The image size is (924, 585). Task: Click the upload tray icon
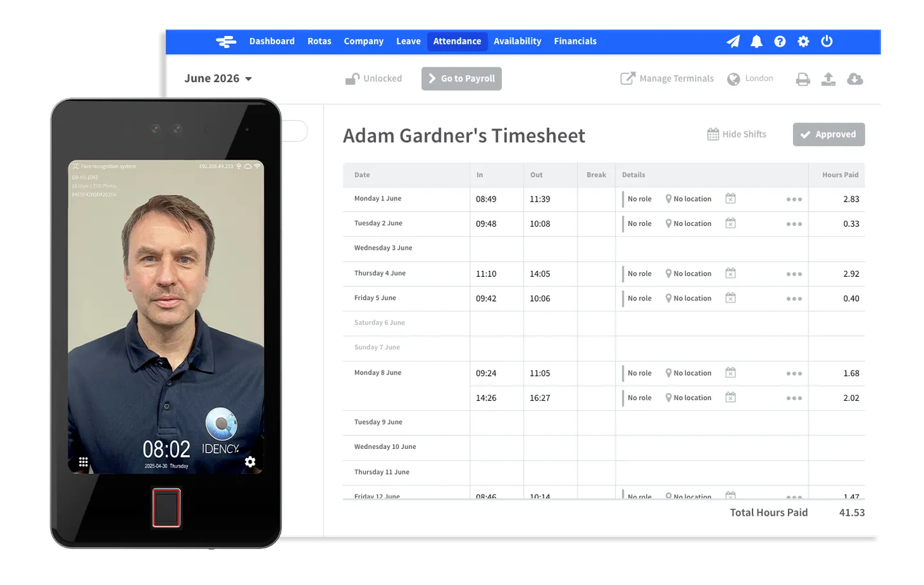[x=828, y=79]
